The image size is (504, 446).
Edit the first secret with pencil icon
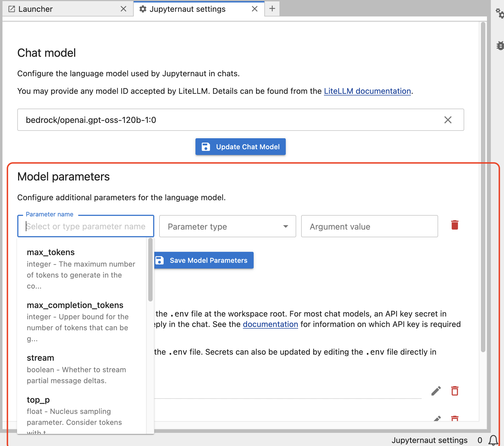(436, 391)
